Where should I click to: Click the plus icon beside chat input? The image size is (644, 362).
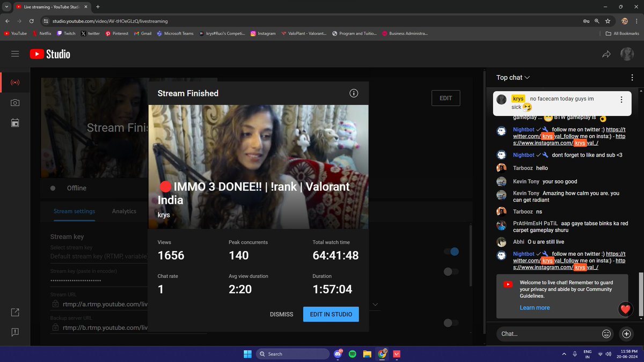click(626, 334)
